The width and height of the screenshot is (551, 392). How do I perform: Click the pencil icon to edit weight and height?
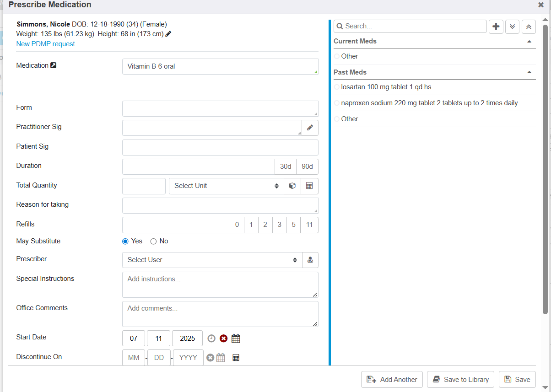[168, 34]
